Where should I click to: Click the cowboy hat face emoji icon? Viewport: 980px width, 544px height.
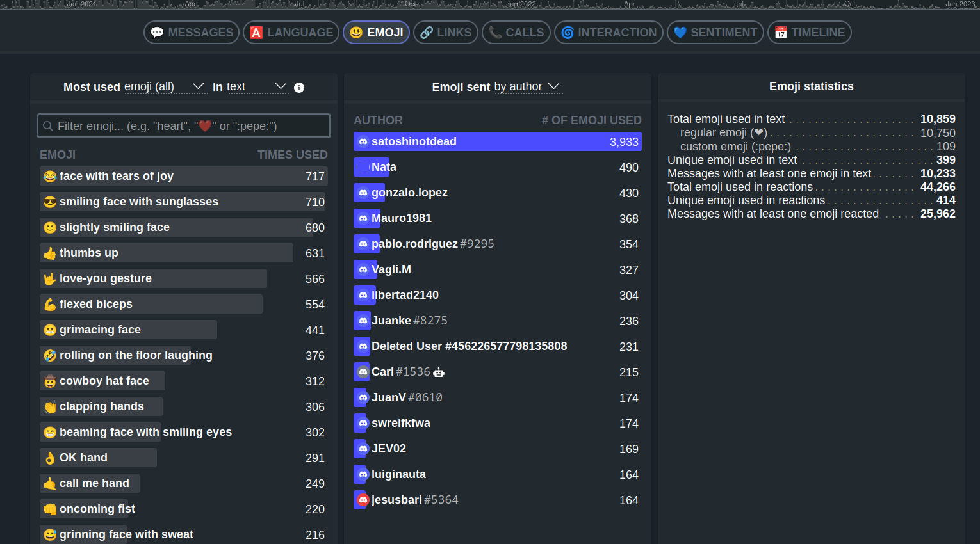coord(50,381)
